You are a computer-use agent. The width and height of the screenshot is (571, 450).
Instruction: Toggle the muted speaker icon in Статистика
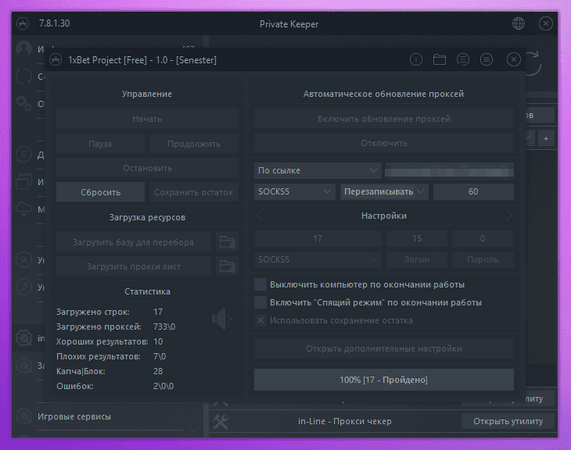point(223,319)
